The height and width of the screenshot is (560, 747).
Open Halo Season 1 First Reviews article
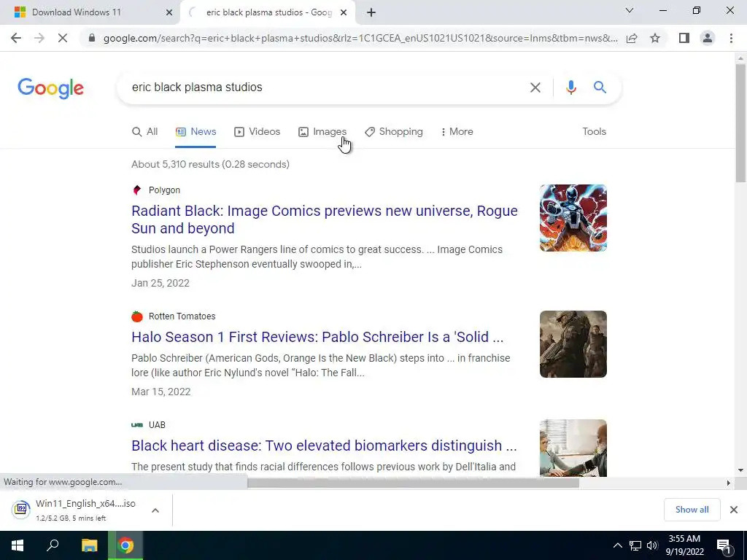317,337
